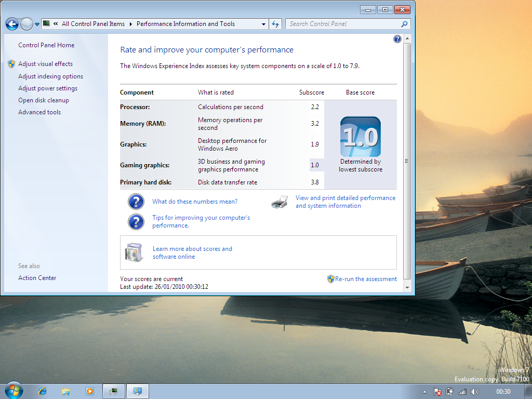The image size is (532, 399).
Task: Click the 1.0 base score badge
Action: tap(361, 137)
